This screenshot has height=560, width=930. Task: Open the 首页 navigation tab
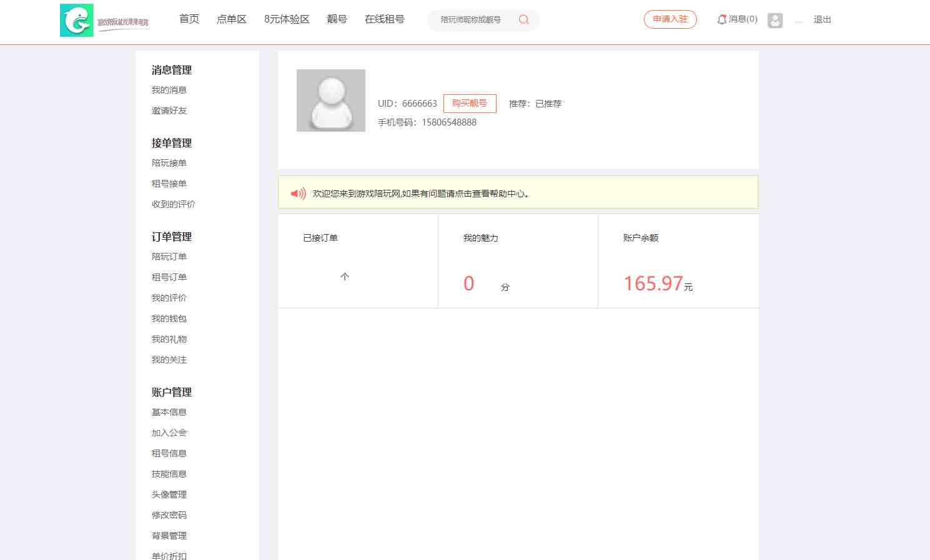click(x=189, y=19)
